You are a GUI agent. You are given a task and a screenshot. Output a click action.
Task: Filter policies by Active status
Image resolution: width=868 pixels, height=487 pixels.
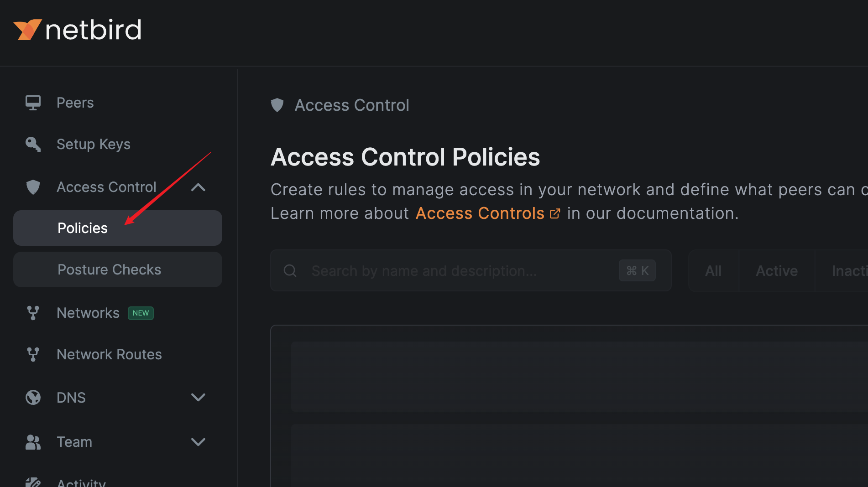(x=777, y=271)
